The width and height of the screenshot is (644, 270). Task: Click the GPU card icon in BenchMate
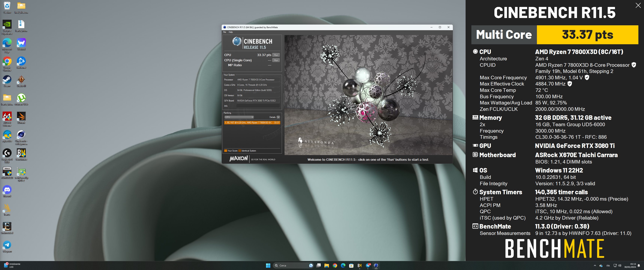point(475,145)
